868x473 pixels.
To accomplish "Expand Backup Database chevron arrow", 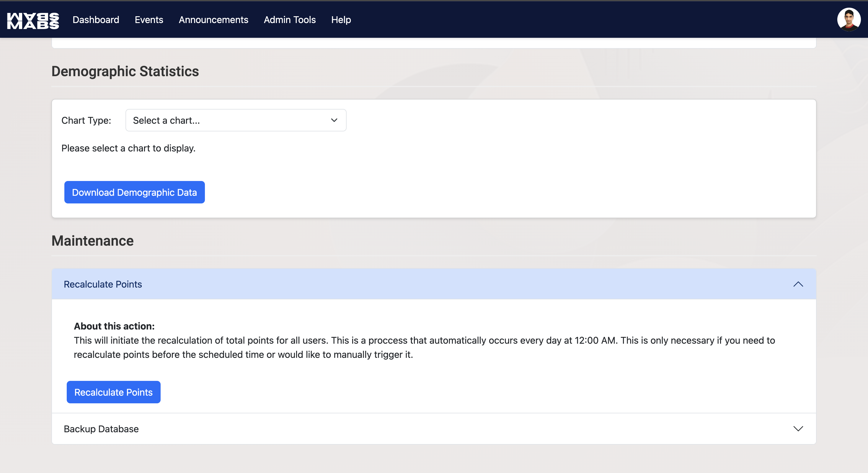I will [798, 428].
